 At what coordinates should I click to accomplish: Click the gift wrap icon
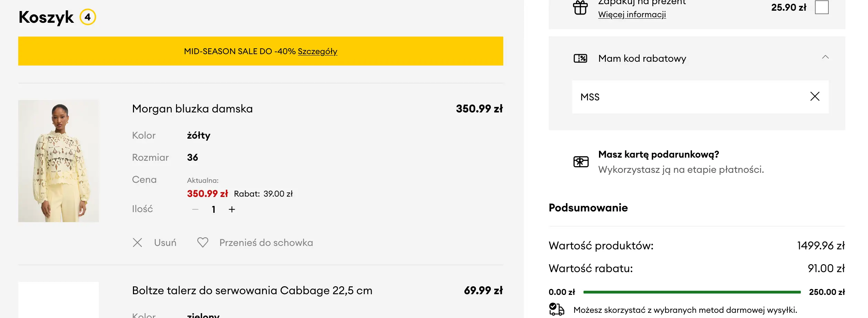(x=580, y=8)
